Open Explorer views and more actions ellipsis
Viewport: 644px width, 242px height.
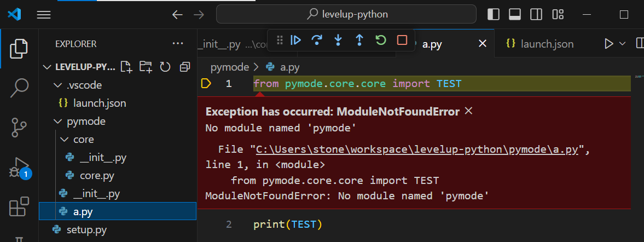pos(178,44)
